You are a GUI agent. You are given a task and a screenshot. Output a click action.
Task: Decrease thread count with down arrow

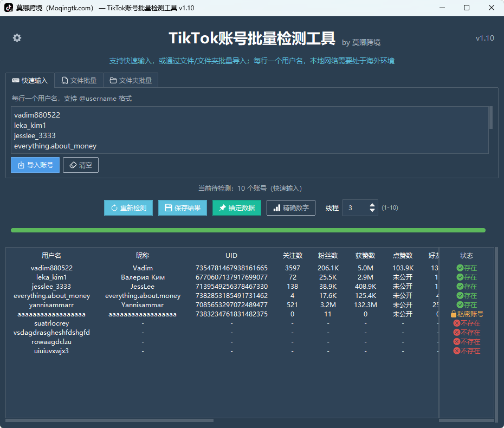click(372, 210)
